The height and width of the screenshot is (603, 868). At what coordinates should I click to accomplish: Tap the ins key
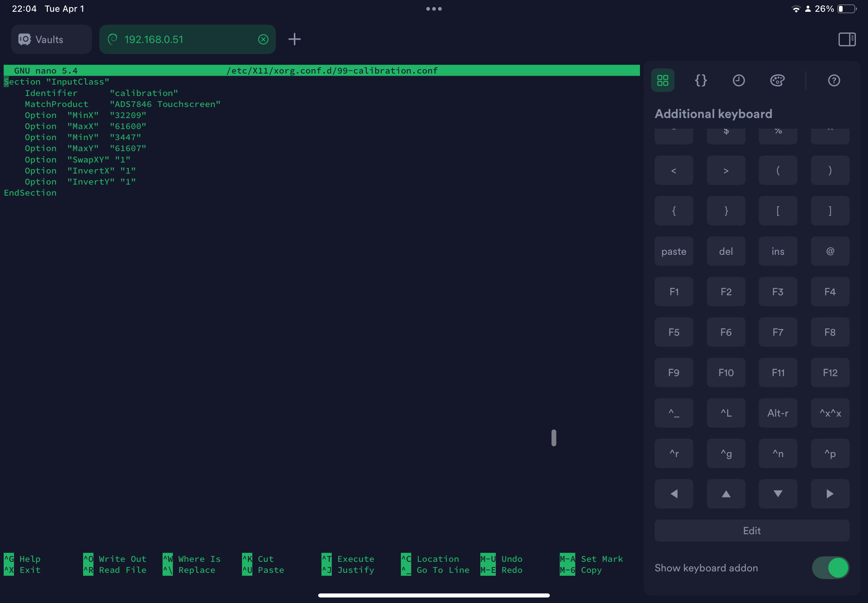[778, 251]
